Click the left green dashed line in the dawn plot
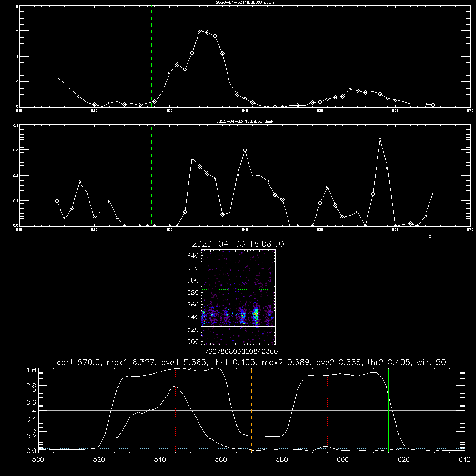This screenshot has width=476, height=476. (151, 57)
